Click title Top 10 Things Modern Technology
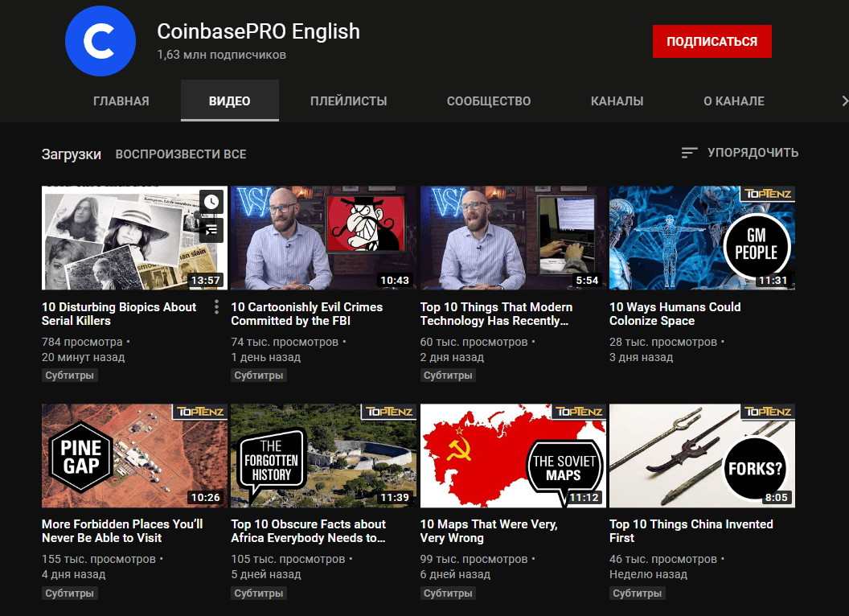Image resolution: width=849 pixels, height=616 pixels. coord(497,314)
